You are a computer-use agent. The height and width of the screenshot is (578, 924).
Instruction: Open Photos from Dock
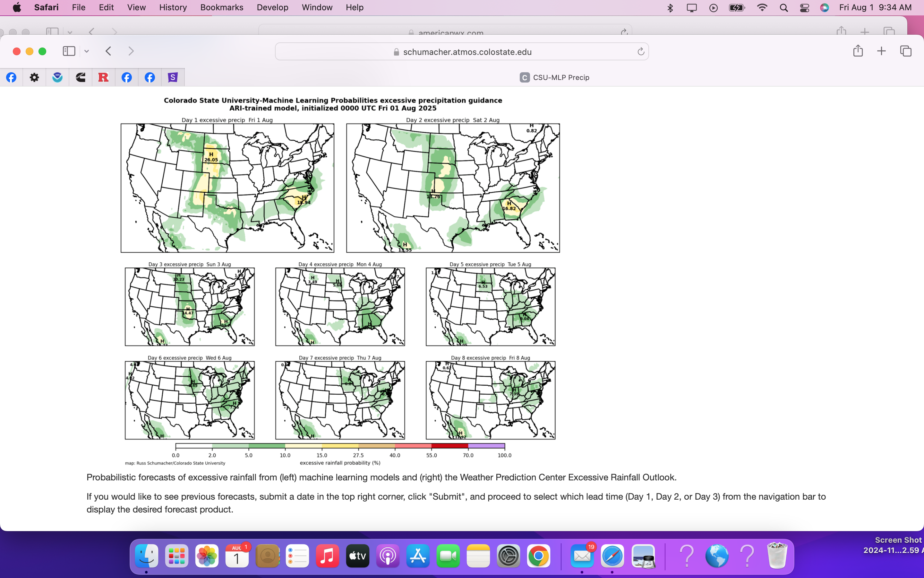pos(207,556)
